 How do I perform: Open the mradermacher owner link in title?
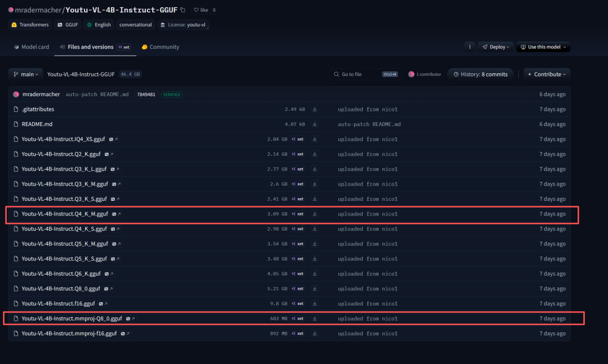coord(38,10)
